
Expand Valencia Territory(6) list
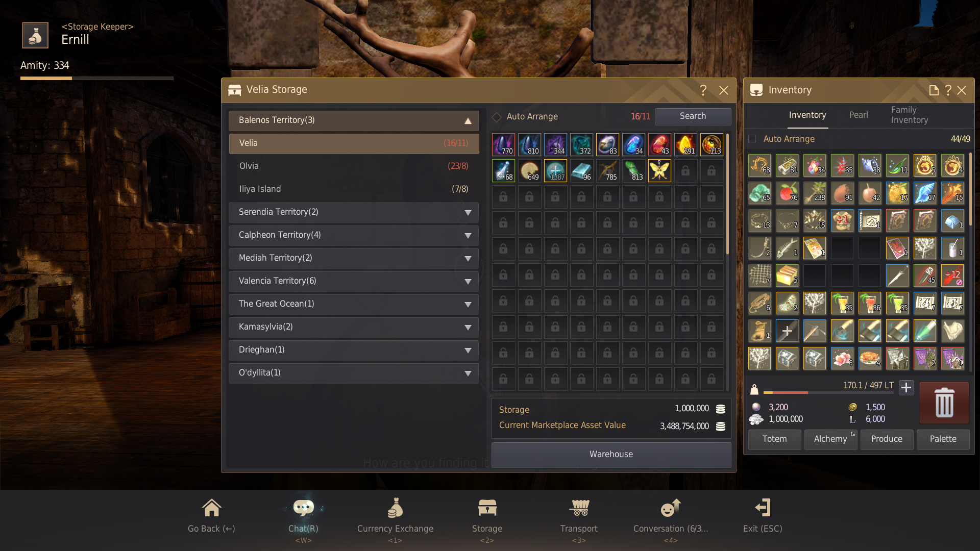(354, 282)
